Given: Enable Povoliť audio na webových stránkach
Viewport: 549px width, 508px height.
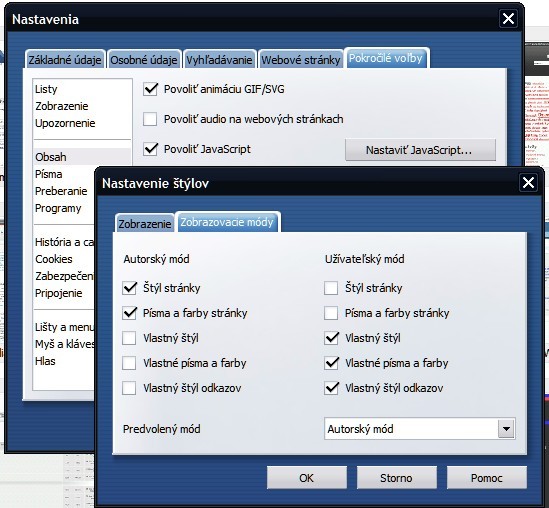Looking at the screenshot, I should (x=150, y=119).
